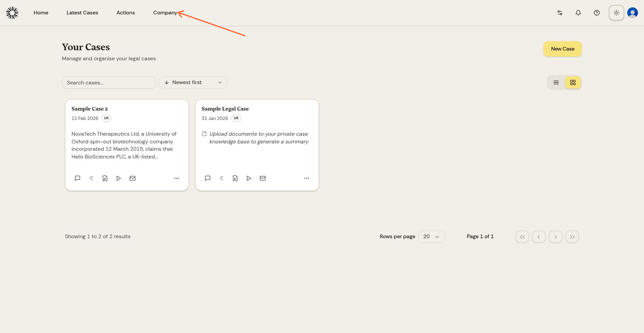
Task: Click the New Case button
Action: coord(562,49)
